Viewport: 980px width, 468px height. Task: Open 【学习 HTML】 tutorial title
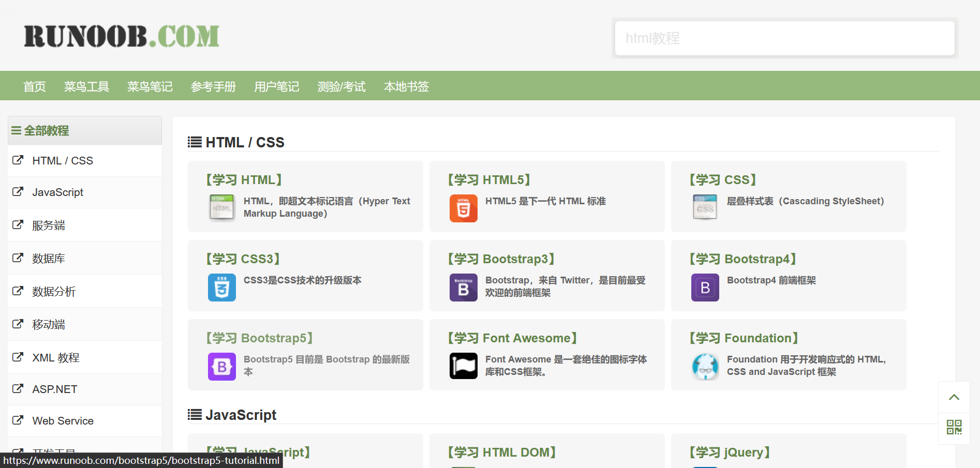pyautogui.click(x=244, y=180)
